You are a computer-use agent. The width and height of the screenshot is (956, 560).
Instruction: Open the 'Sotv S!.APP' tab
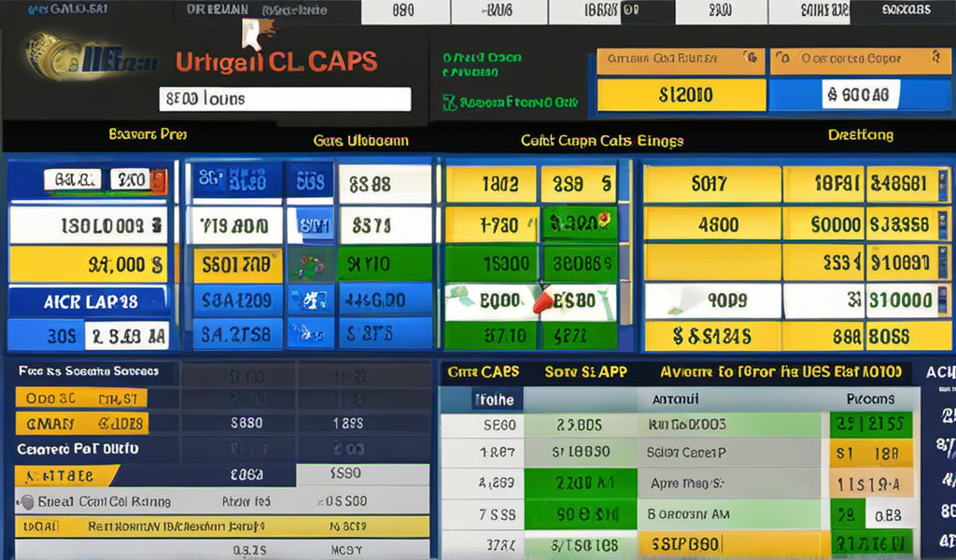click(x=584, y=371)
